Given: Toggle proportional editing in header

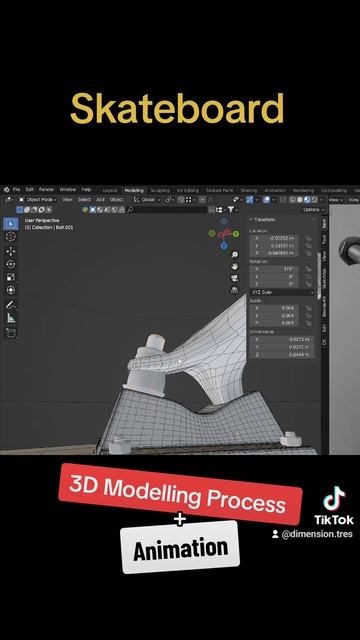Looking at the screenshot, I should [202, 200].
